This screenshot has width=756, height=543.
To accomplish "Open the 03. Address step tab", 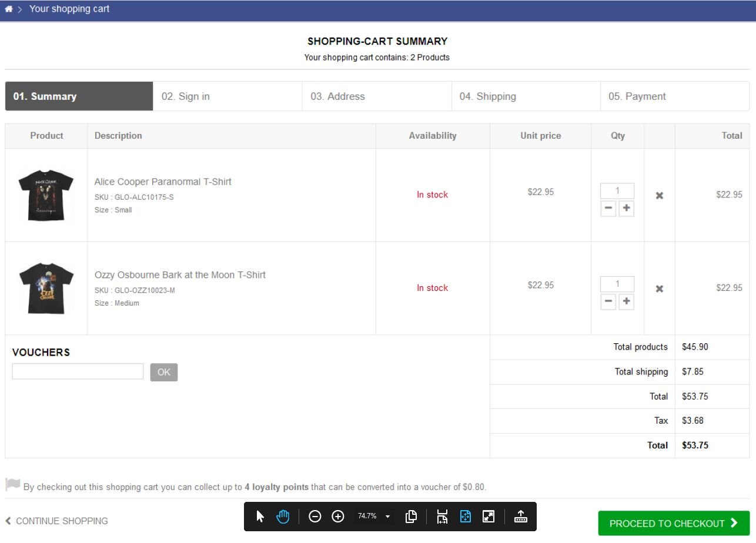I will coord(377,96).
